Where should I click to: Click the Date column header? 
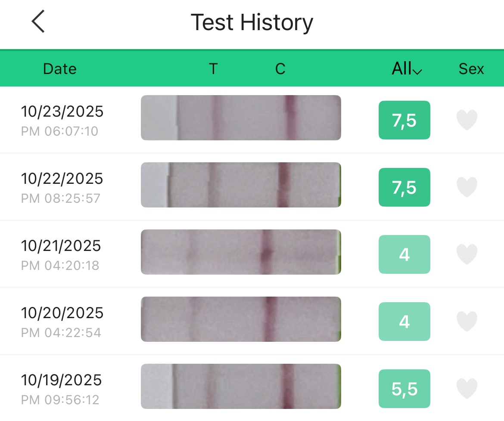click(60, 69)
